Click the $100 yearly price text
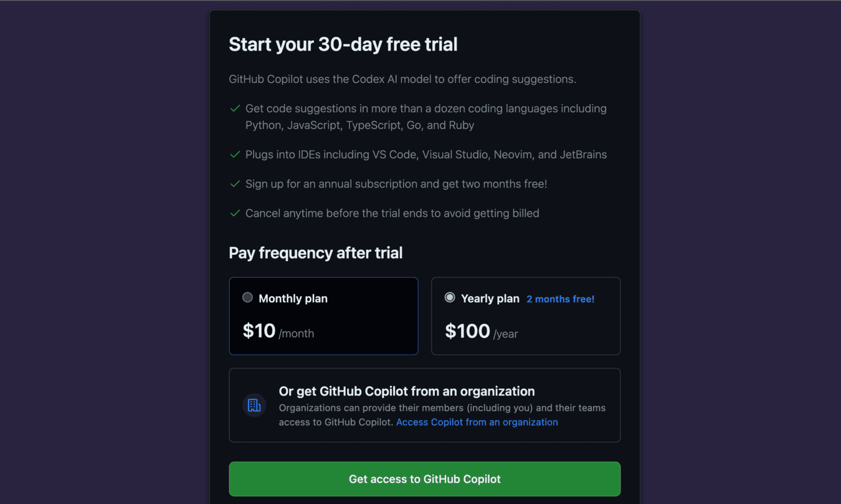The height and width of the screenshot is (504, 841). pos(467,331)
